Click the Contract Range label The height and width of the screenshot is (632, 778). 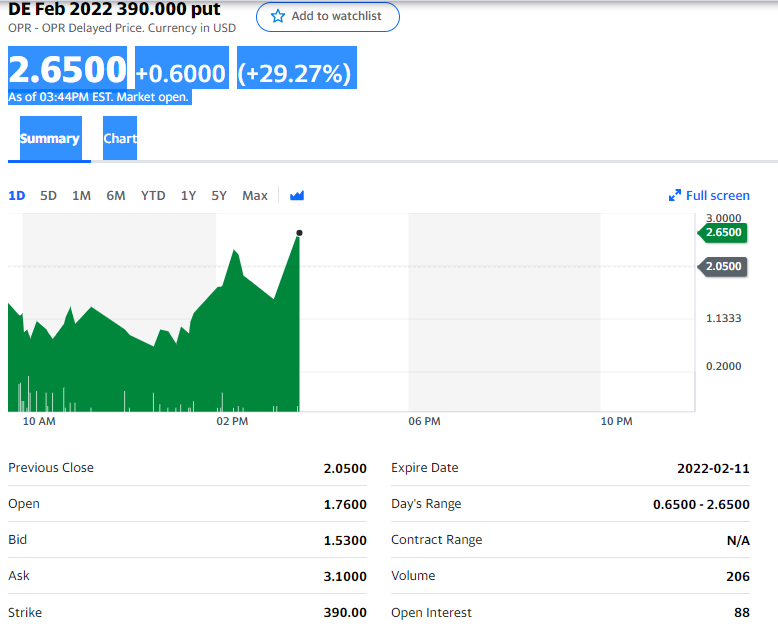tap(437, 540)
